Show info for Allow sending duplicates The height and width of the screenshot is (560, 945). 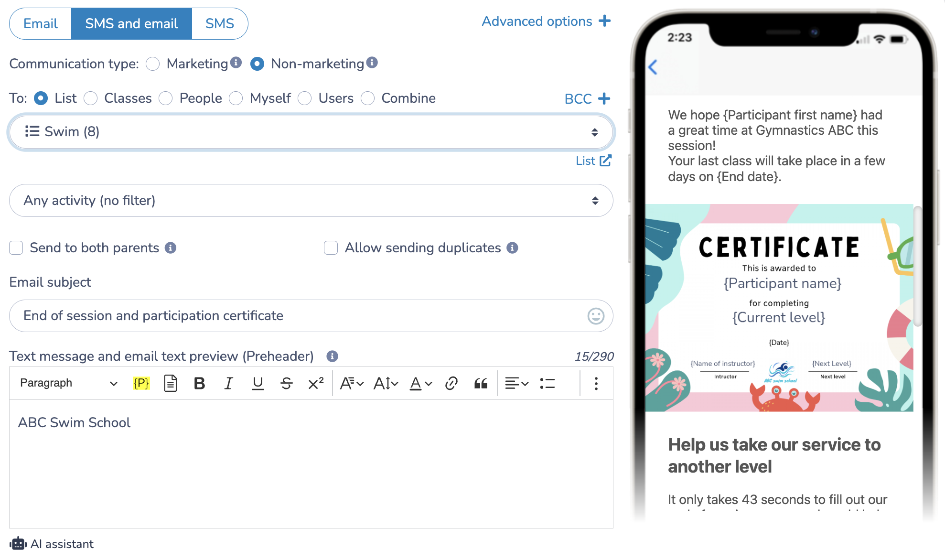[x=512, y=248]
